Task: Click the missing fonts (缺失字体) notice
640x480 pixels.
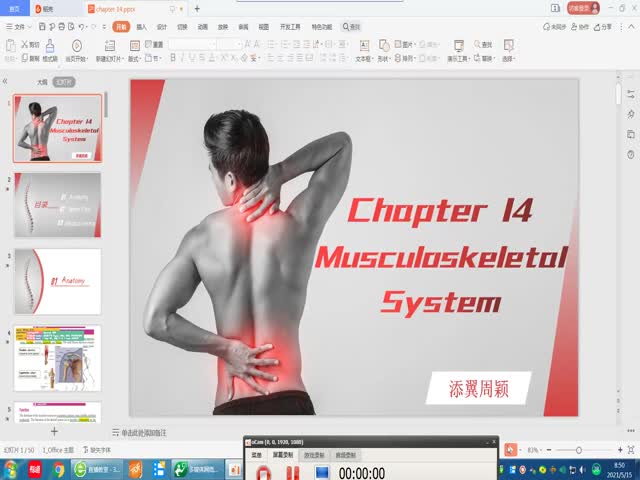Action: (x=98, y=450)
